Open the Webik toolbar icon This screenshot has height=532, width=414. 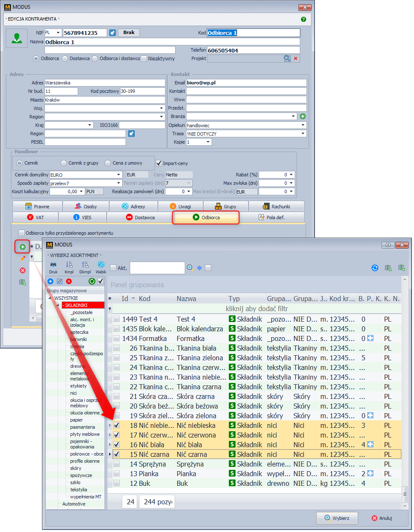pyautogui.click(x=101, y=265)
